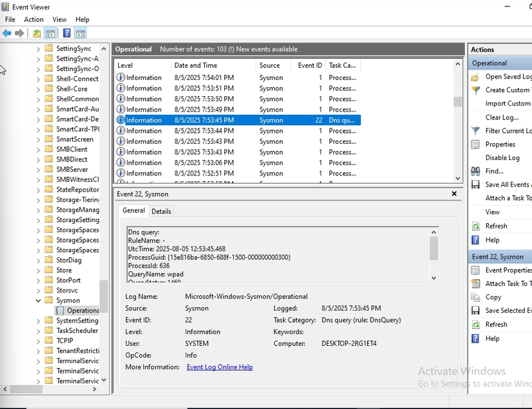Click the Save Selected Events floppy icon
Screen dimensions: 532x409
pos(476,310)
